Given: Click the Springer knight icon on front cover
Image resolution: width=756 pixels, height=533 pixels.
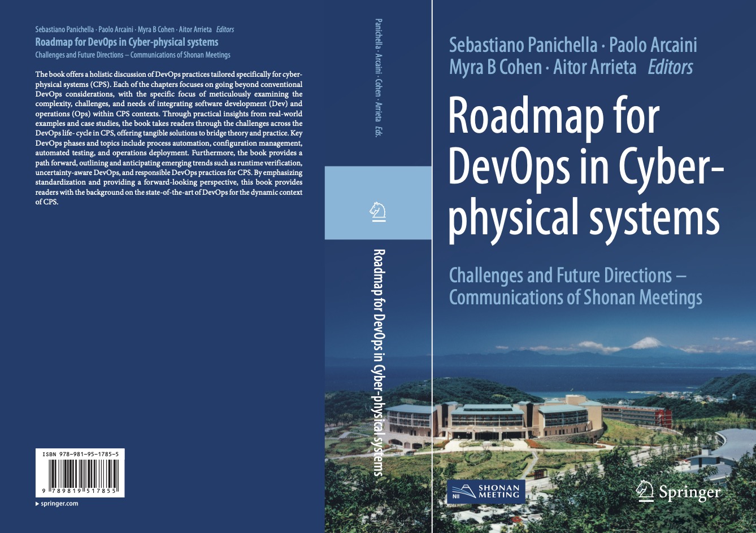Looking at the screenshot, I should pos(645,491).
